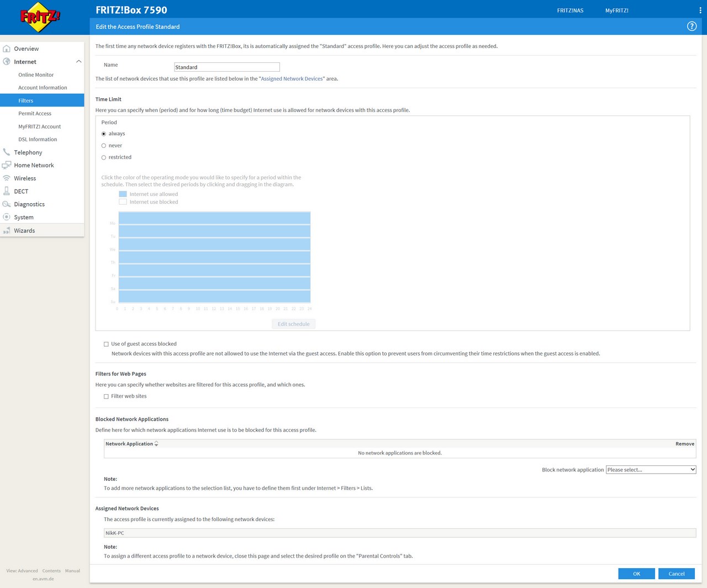Click the FRITZ! logo
The height and width of the screenshot is (588, 707).
tap(40, 17)
